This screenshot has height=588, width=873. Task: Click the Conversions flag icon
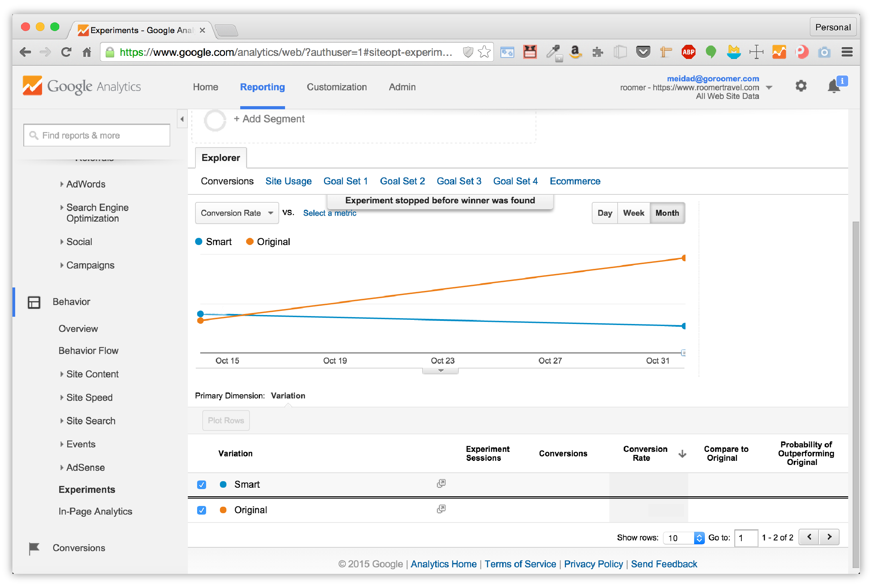click(x=34, y=548)
